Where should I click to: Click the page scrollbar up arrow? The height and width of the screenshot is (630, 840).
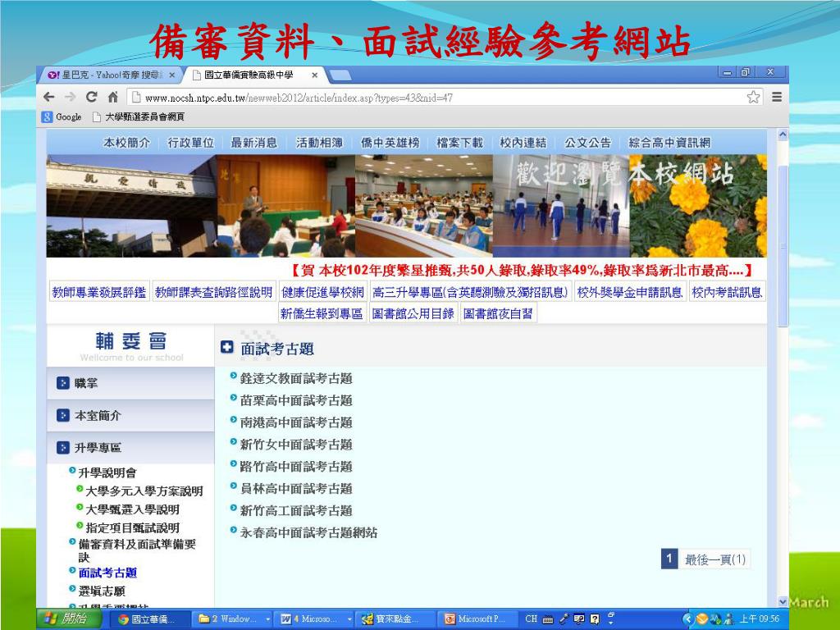click(783, 135)
